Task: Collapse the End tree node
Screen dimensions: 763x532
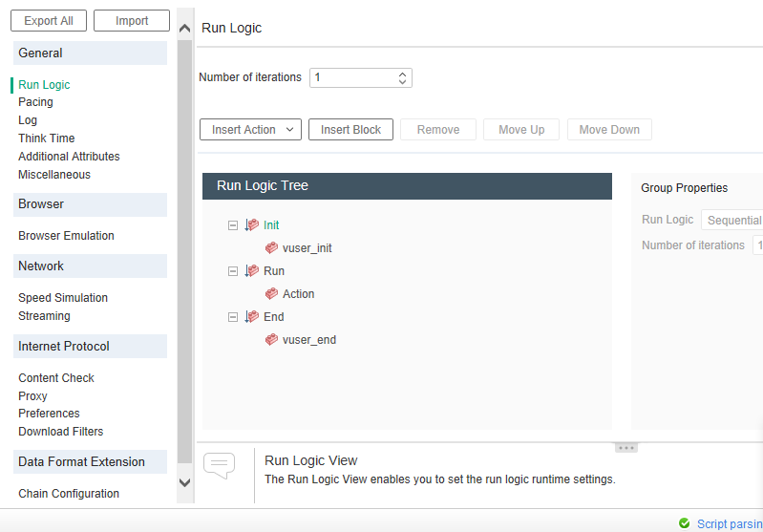Action: [x=233, y=317]
